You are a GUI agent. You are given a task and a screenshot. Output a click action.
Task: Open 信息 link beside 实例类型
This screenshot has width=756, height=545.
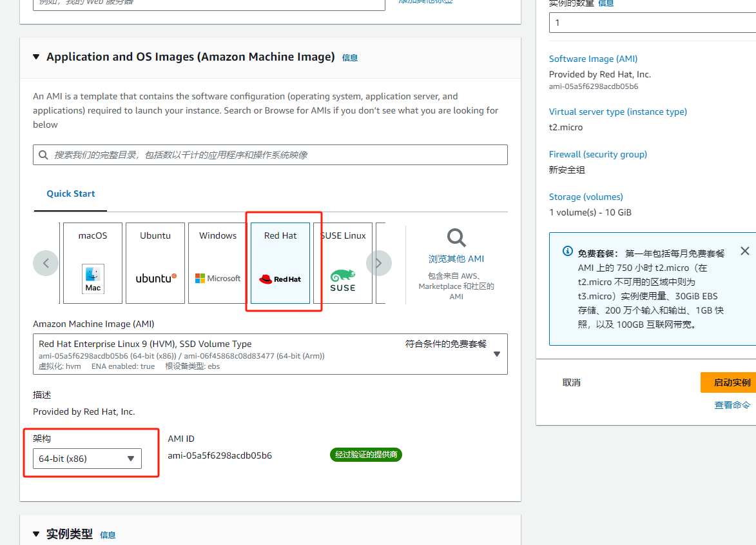point(108,535)
